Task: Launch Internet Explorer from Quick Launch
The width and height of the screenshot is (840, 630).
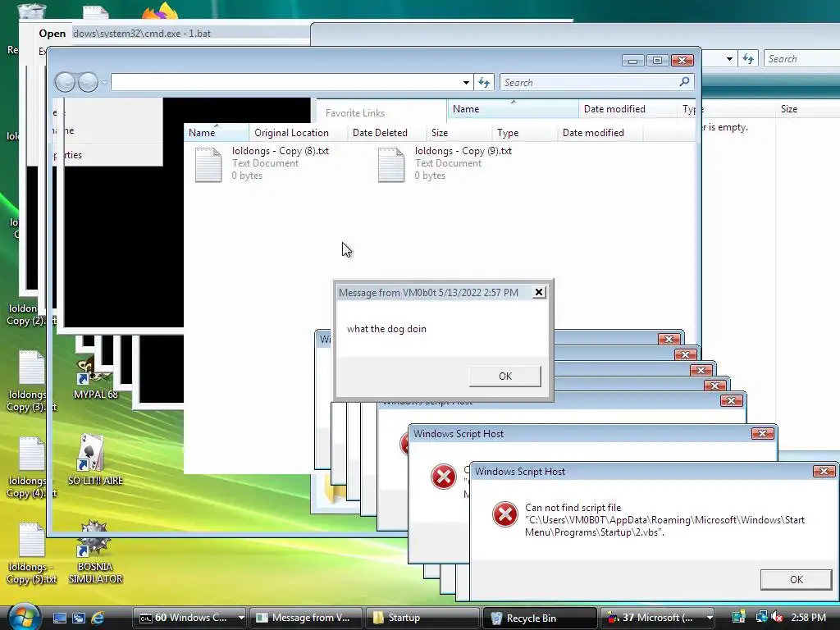Action: point(98,618)
